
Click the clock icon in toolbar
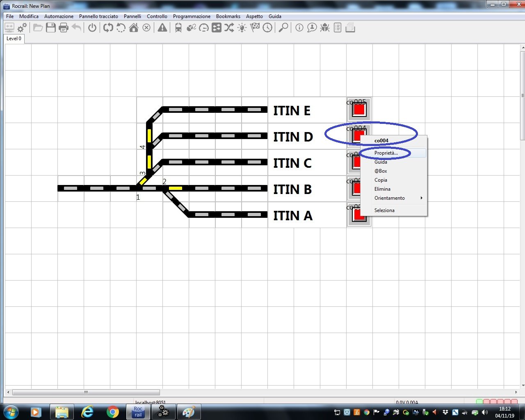[x=267, y=28]
